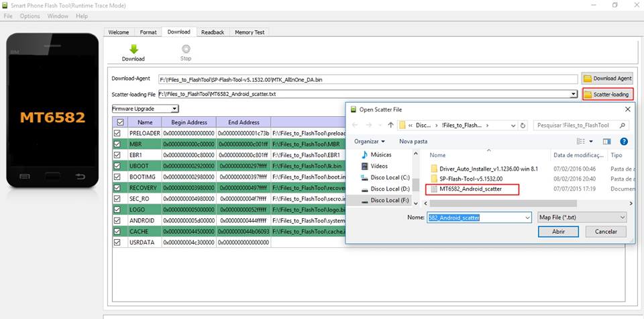
Task: Refresh the folder path in the dialog
Action: (x=523, y=126)
